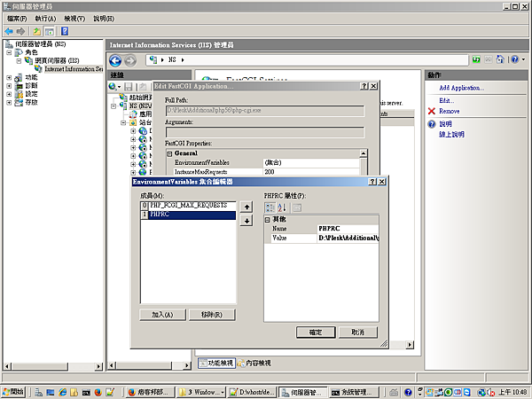Screen dimensions: 532x399
Task: Click the 確定 button
Action: (x=316, y=332)
